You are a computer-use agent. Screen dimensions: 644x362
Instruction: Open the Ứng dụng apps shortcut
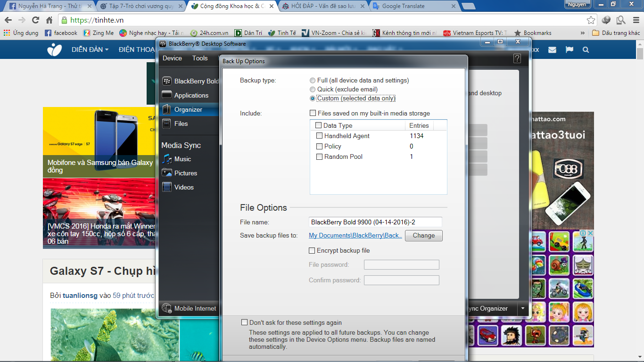tap(21, 33)
